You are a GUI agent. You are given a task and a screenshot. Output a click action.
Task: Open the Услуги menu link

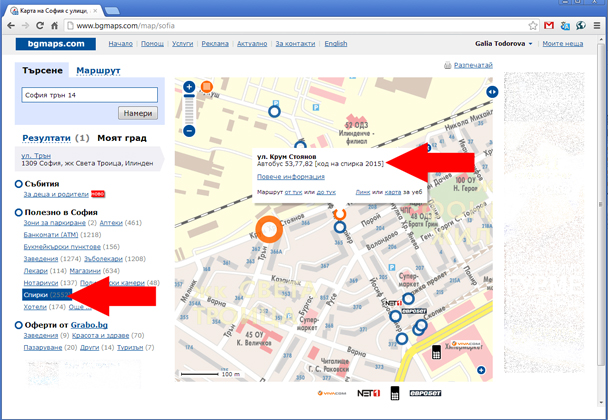pyautogui.click(x=183, y=44)
